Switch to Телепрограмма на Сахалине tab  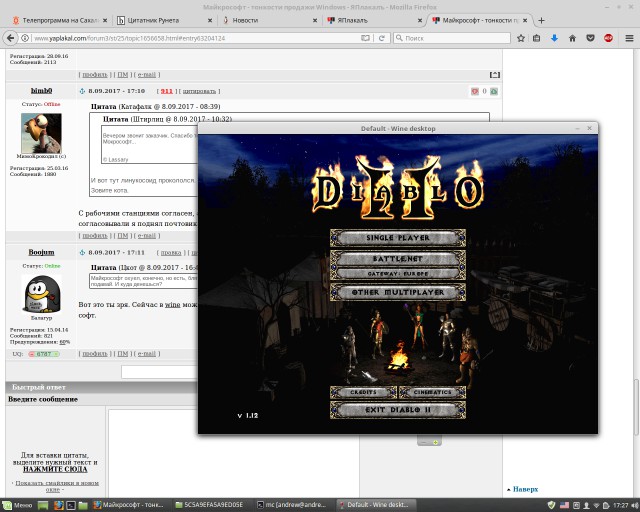[x=60, y=20]
